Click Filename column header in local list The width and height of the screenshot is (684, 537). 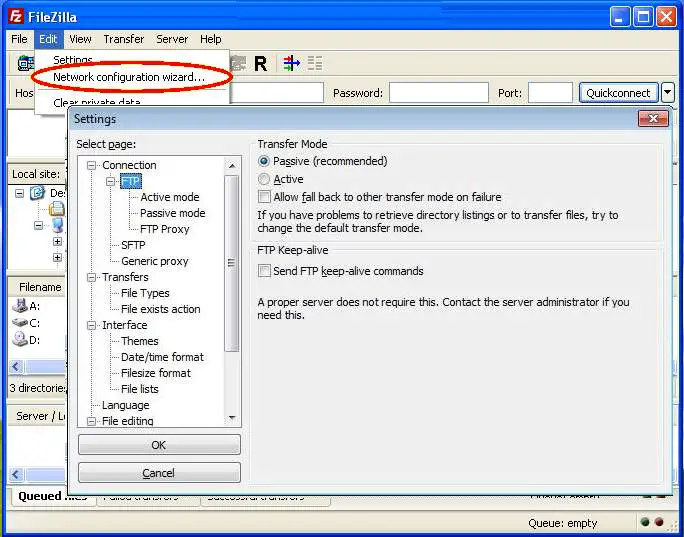(x=38, y=287)
